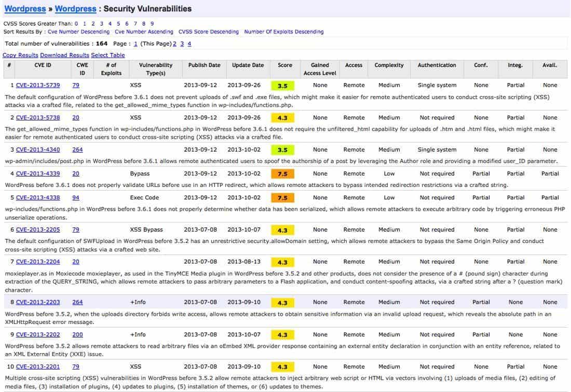Click the Exec Code type in CVE-2013-4338 row
Viewport: 571px width, 392px height.
tap(145, 198)
